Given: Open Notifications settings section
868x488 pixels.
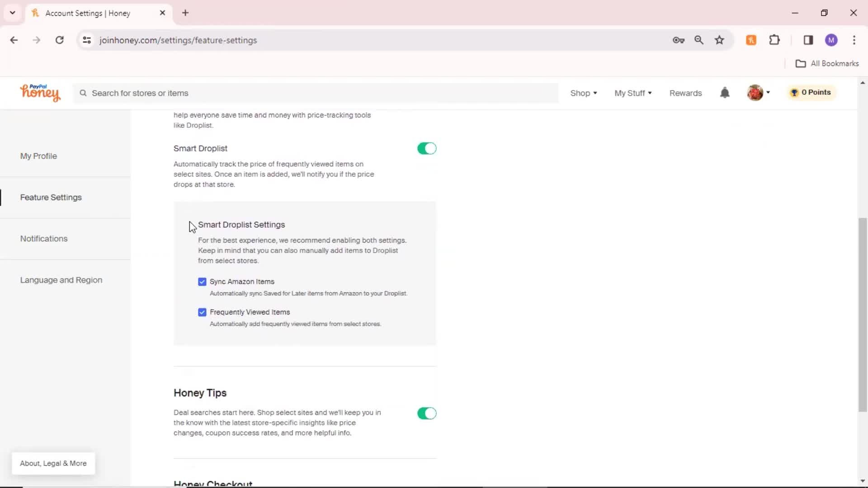Looking at the screenshot, I should click(44, 239).
